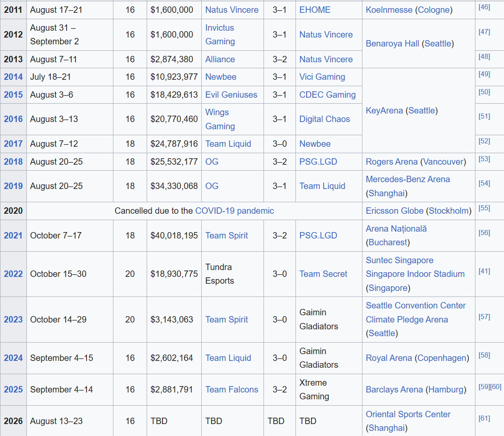Open the 2024 champion Team Liquid link

[228, 358]
